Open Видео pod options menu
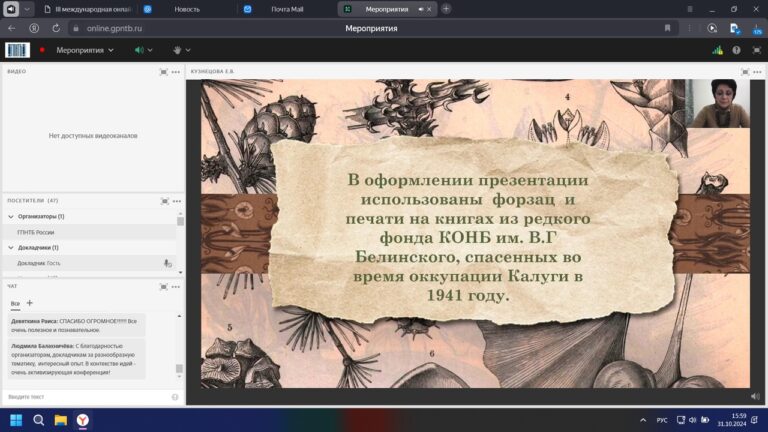This screenshot has width=768, height=432. pyautogui.click(x=176, y=72)
